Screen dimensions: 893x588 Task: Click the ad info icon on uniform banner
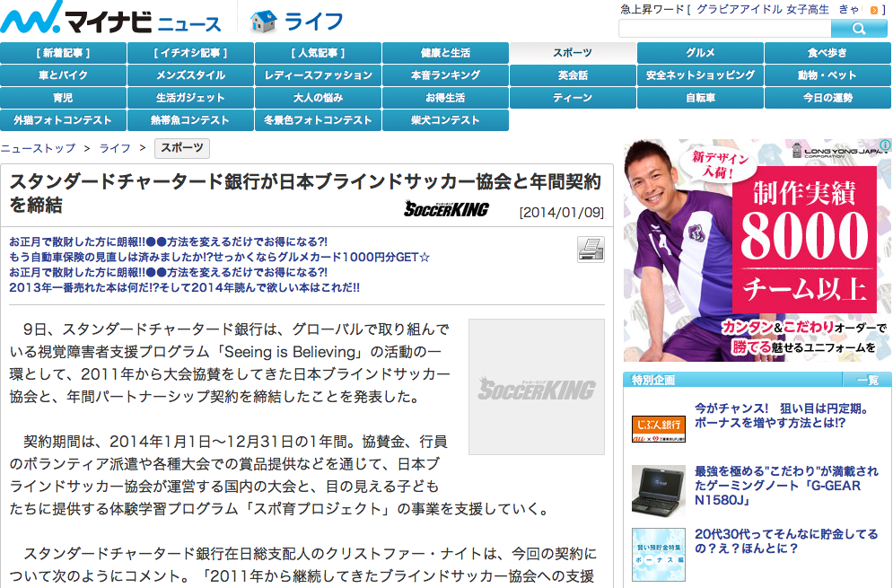[x=885, y=145]
